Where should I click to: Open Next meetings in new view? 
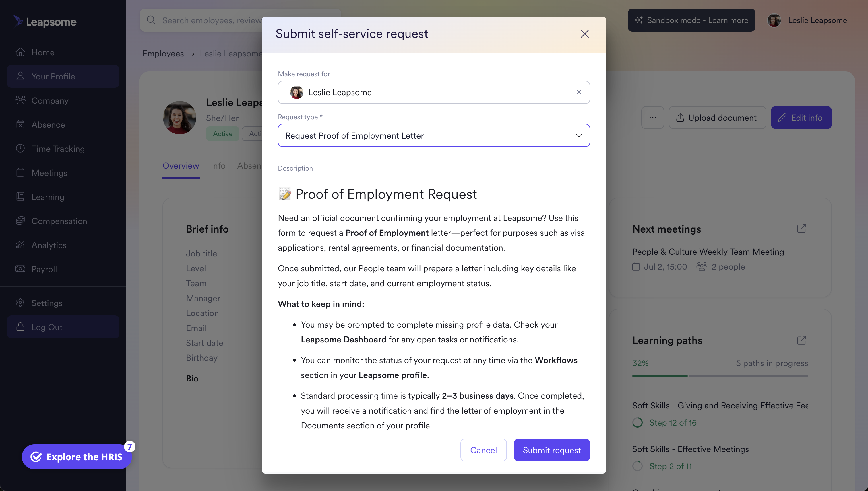802,228
